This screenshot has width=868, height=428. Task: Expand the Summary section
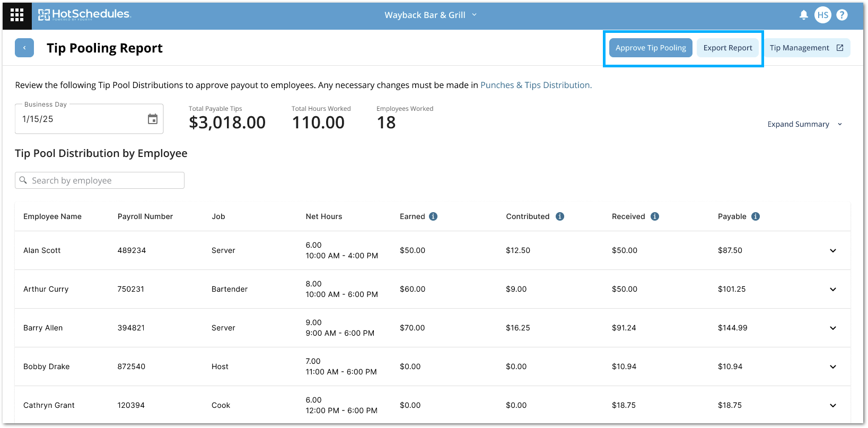(804, 124)
